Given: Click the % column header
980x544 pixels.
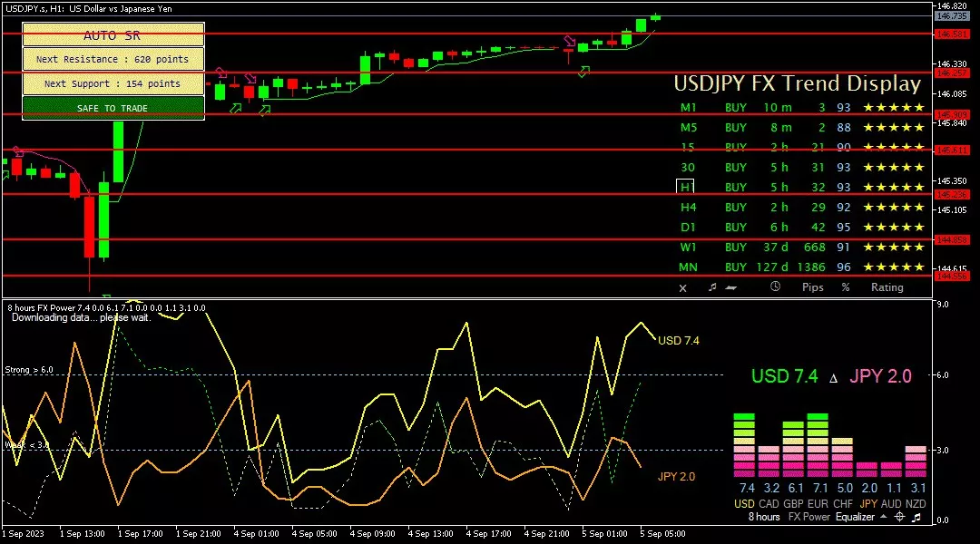Looking at the screenshot, I should 846,287.
